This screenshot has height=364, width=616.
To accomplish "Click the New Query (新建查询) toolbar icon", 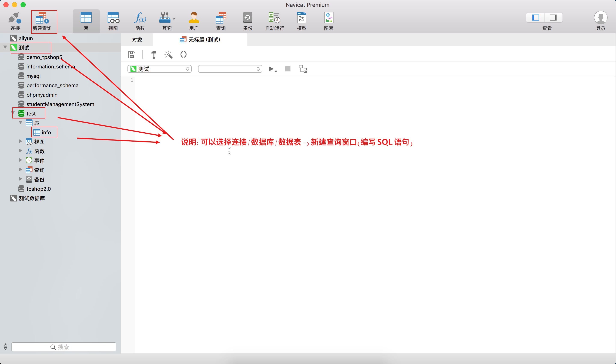I will (x=42, y=18).
